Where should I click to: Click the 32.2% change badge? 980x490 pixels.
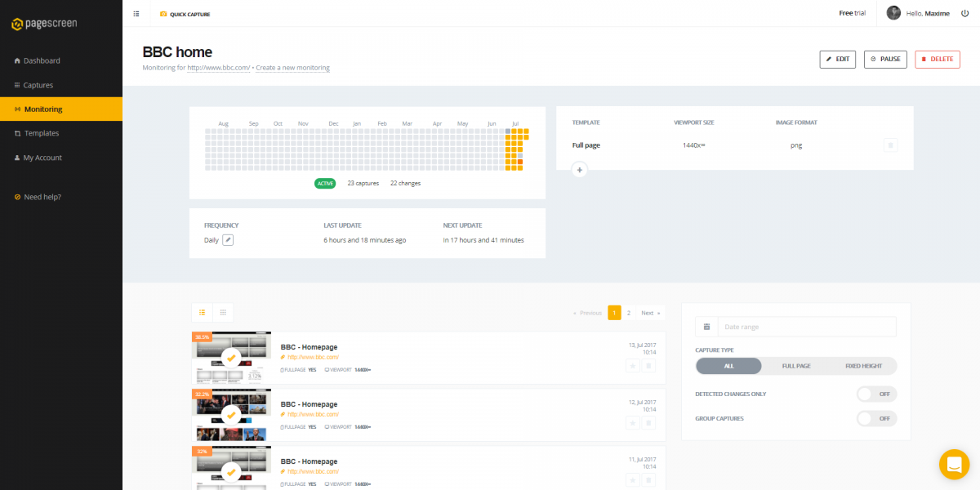pyautogui.click(x=202, y=394)
